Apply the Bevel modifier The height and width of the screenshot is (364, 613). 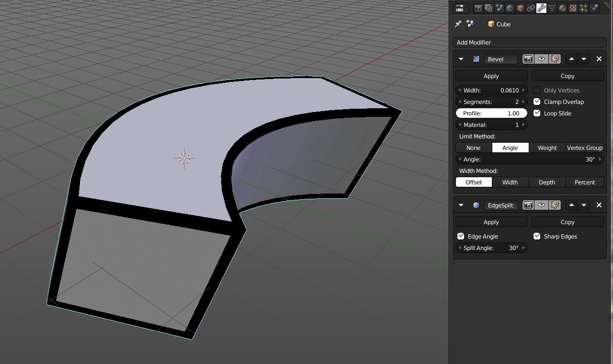[x=491, y=76]
